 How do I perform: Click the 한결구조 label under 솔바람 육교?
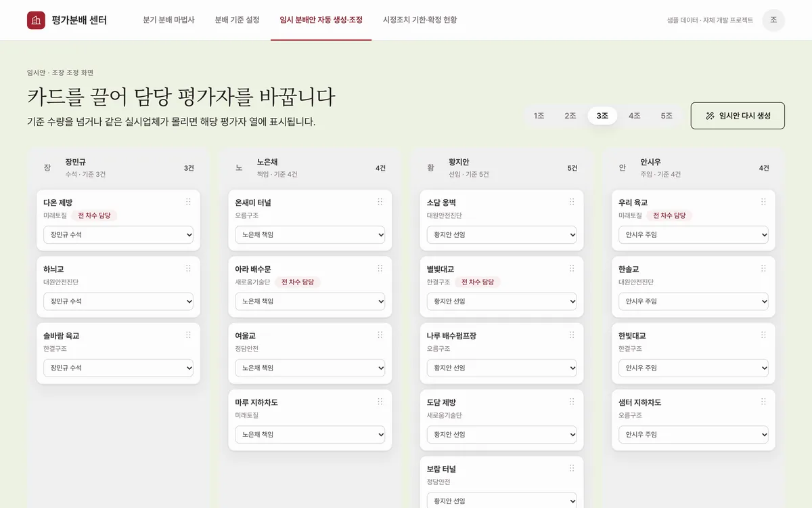click(x=55, y=349)
